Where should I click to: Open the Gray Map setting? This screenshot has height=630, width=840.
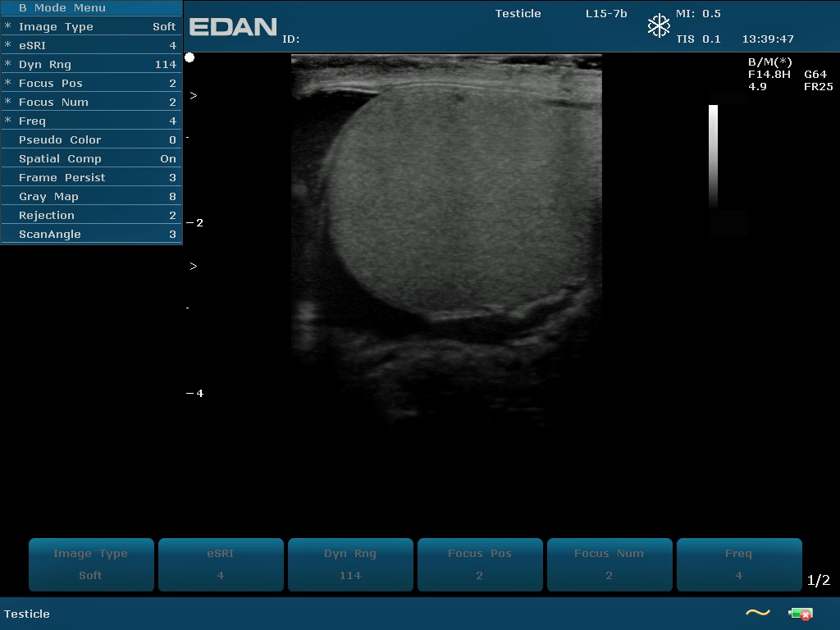91,197
